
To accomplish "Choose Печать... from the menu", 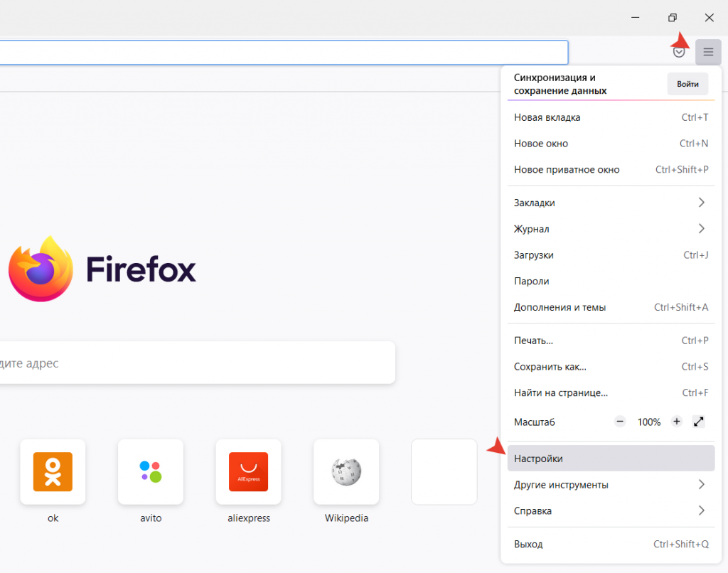I will click(x=611, y=341).
